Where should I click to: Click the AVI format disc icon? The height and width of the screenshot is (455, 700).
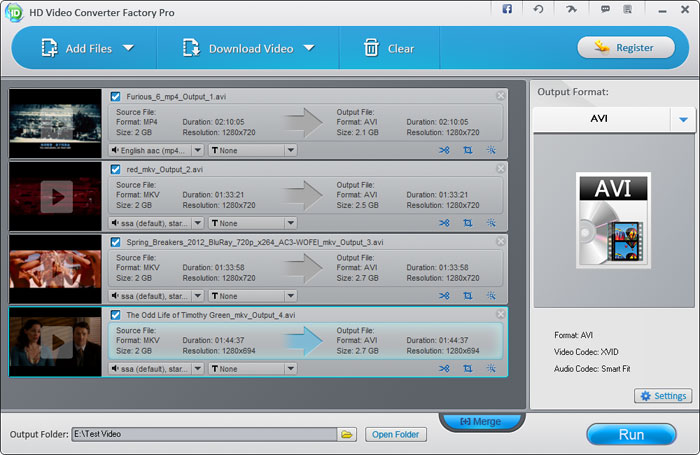(613, 220)
